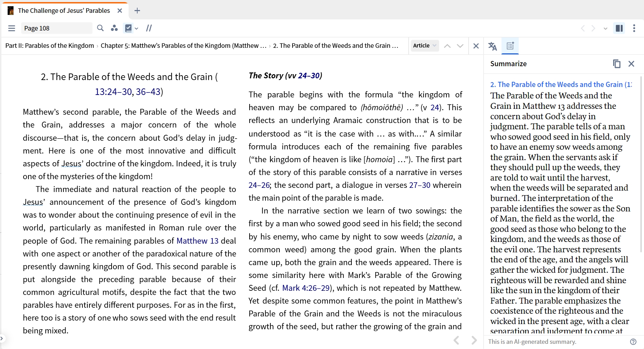Open the hamburger panel menu
Screen dimensions: 644x349
coord(11,28)
